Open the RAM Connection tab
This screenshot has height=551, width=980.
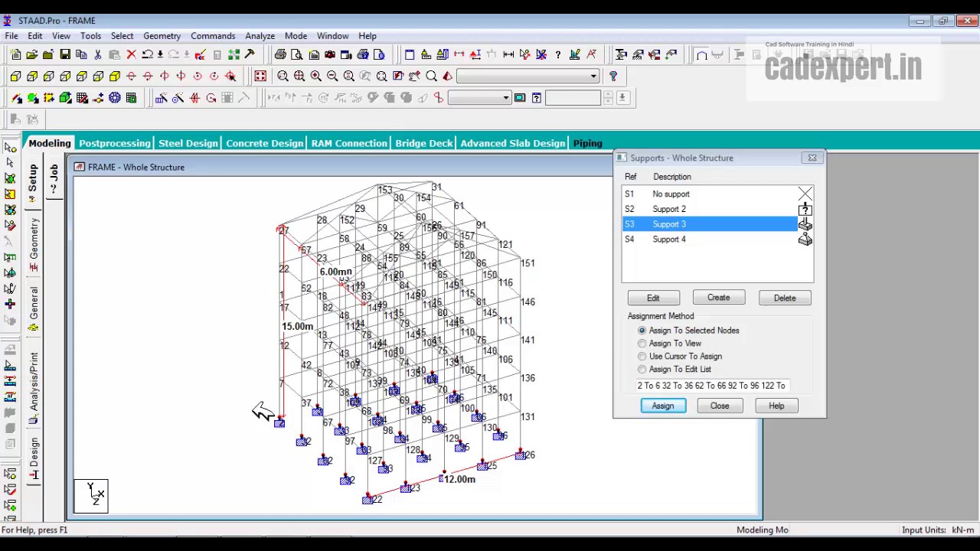[349, 143]
